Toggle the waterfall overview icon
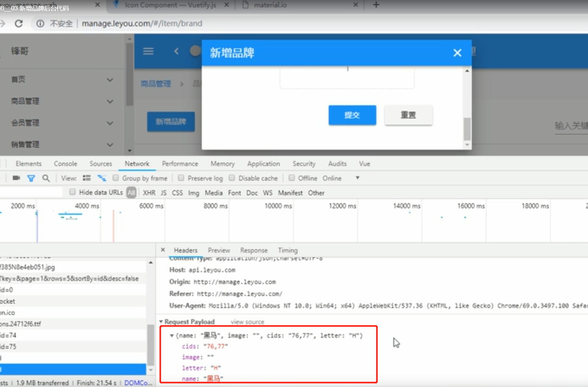588x387 pixels. coord(102,178)
